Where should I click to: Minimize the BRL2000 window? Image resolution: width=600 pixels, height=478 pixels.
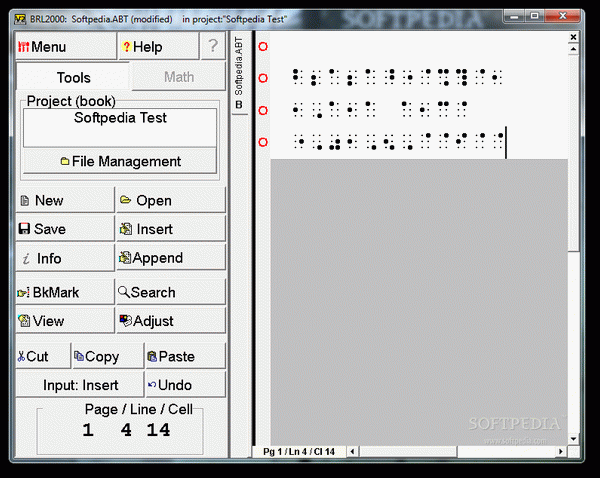[x=515, y=16]
